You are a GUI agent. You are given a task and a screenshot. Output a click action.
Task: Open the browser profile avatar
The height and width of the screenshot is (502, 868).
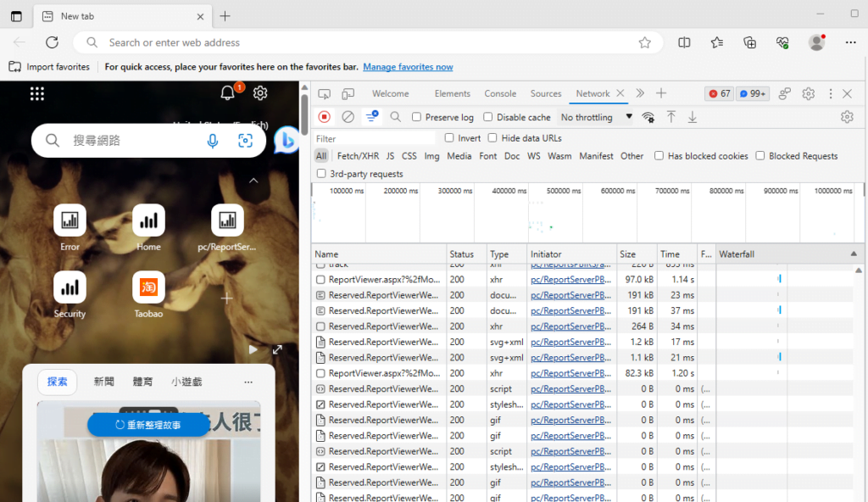[x=817, y=42]
